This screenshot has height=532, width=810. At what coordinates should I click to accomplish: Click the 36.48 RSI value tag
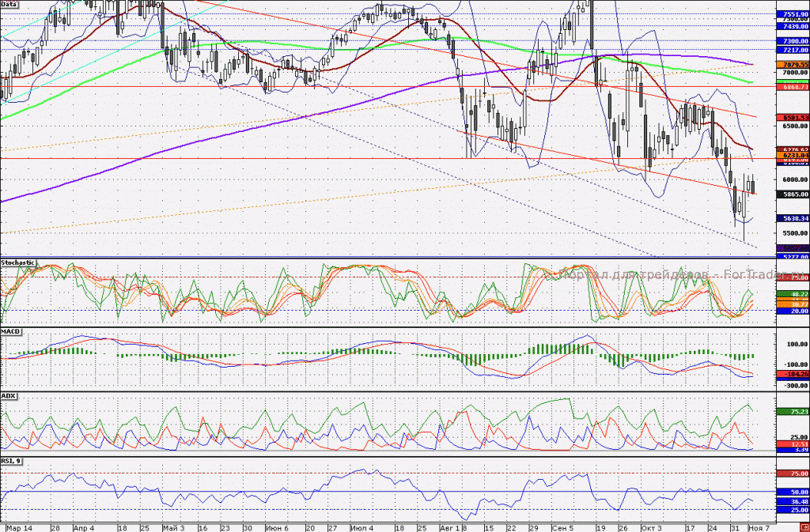pyautogui.click(x=793, y=501)
